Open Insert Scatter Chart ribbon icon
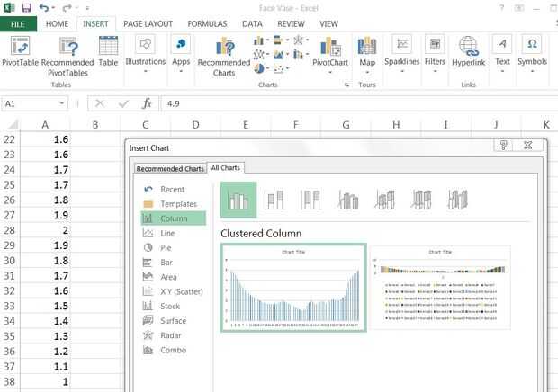 (281, 68)
